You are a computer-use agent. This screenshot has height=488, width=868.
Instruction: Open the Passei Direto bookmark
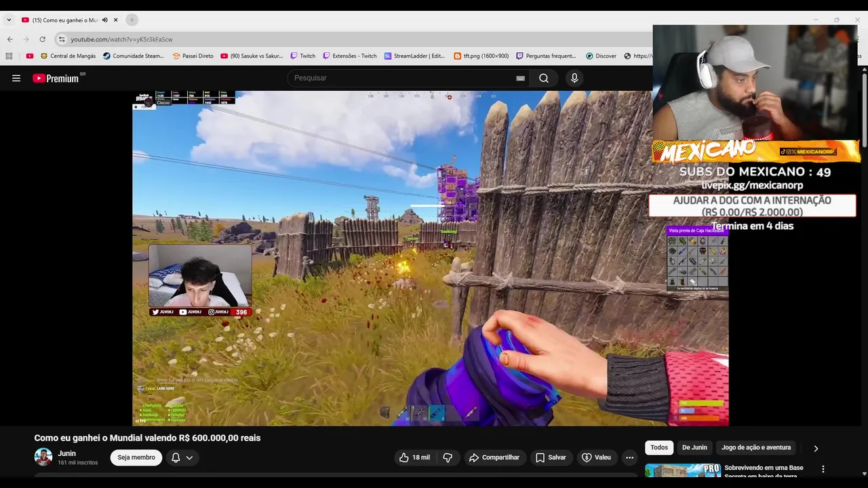pyautogui.click(x=193, y=56)
